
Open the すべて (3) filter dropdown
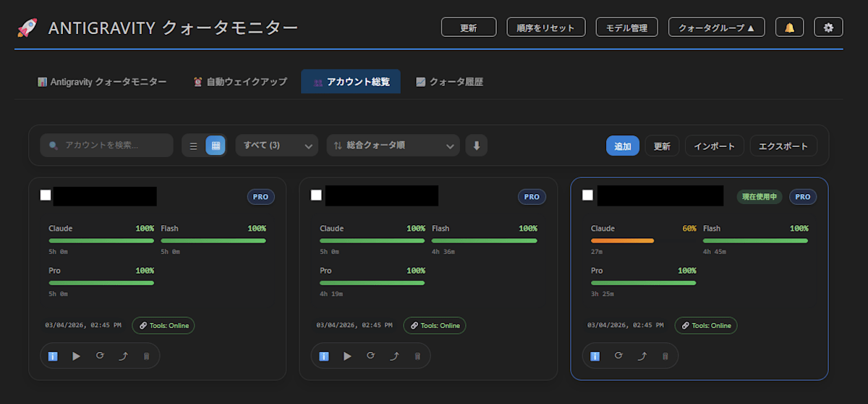(x=277, y=146)
